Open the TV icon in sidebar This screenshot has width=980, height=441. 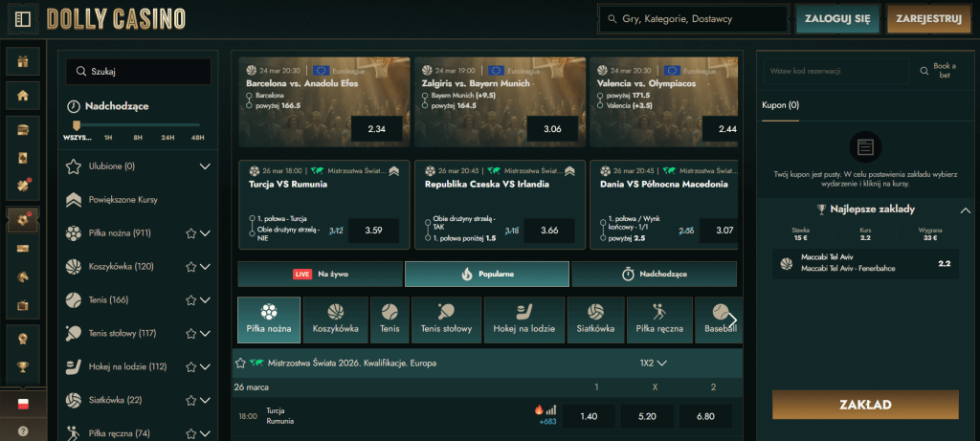(x=23, y=305)
